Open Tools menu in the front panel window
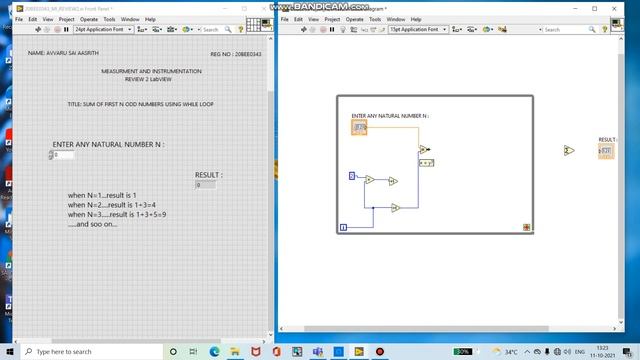The width and height of the screenshot is (640, 360). (x=109, y=19)
